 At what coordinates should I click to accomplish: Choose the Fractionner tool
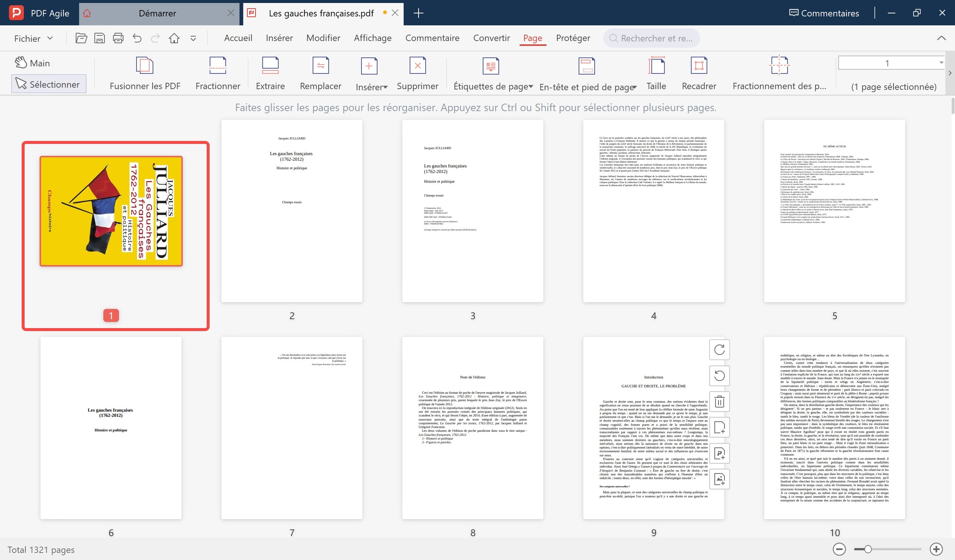pyautogui.click(x=217, y=74)
